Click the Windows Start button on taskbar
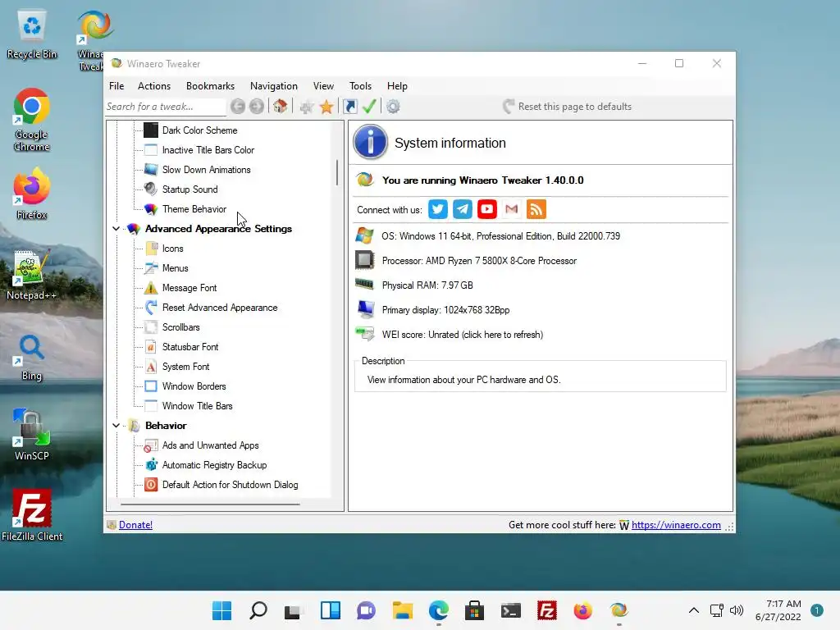Screen dimensions: 840x630 click(221, 610)
